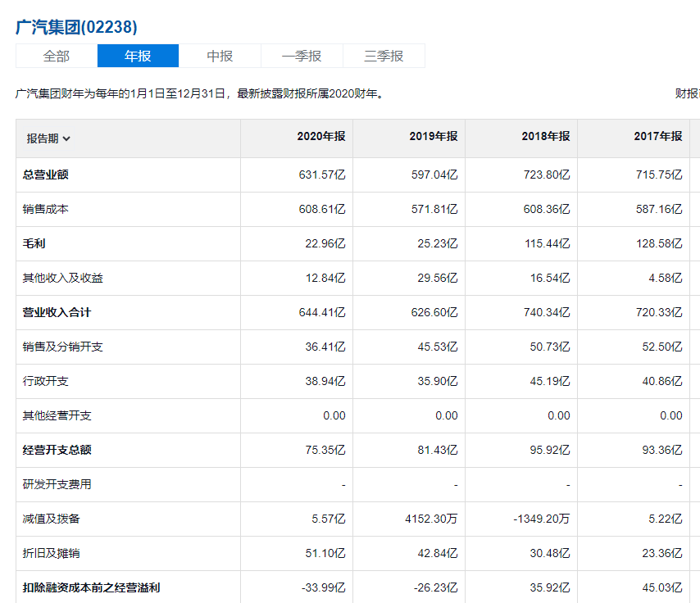Image resolution: width=700 pixels, height=603 pixels.
Task: Click the 644.41亿 total income value
Action: point(322,312)
